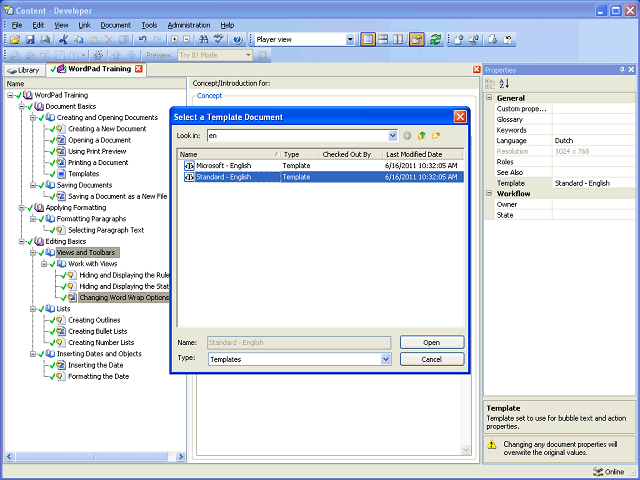Open the View menu

(x=61, y=25)
